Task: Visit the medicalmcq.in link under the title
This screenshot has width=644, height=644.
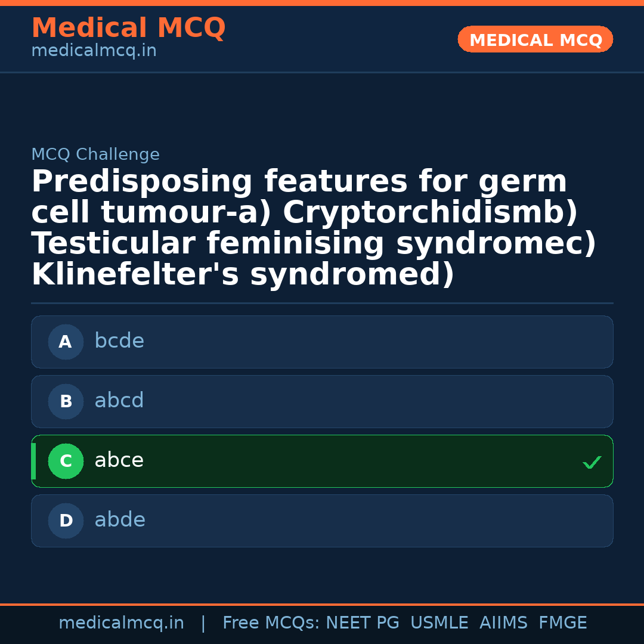Action: (94, 51)
